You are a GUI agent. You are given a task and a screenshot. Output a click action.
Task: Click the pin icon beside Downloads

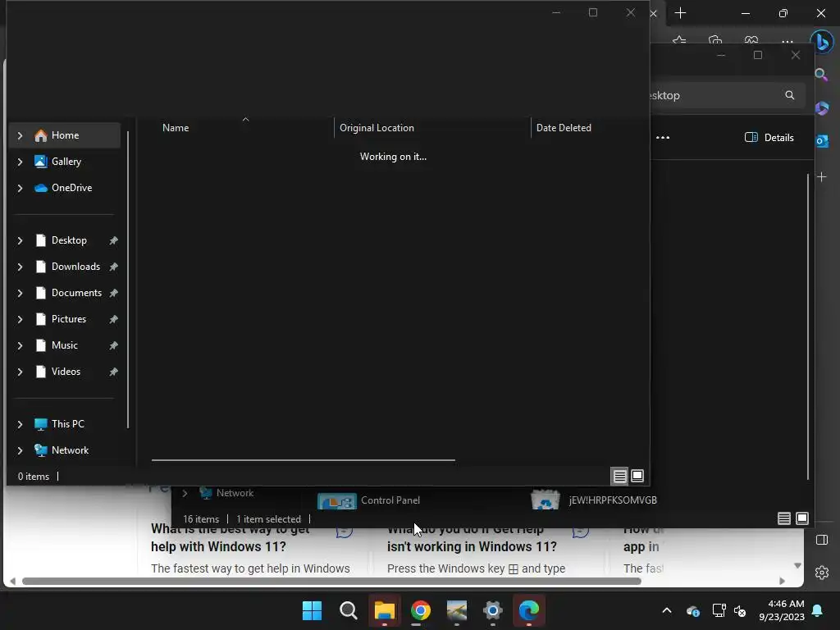tap(113, 267)
